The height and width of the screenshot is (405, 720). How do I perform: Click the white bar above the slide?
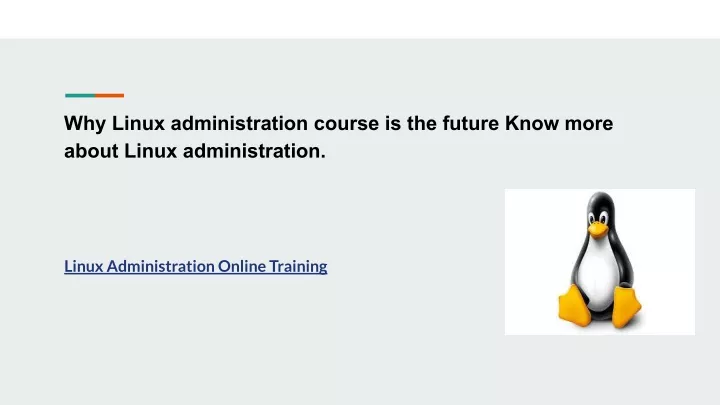(360, 19)
